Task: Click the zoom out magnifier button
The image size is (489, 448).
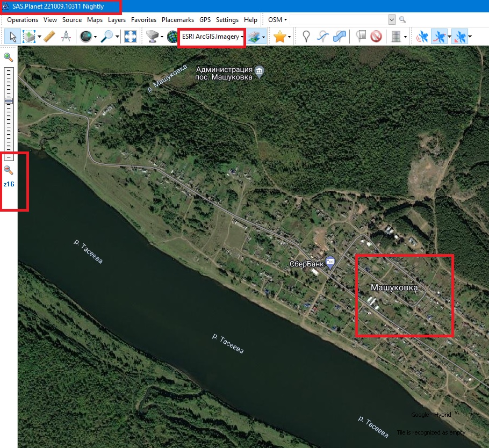Action: 9,170
